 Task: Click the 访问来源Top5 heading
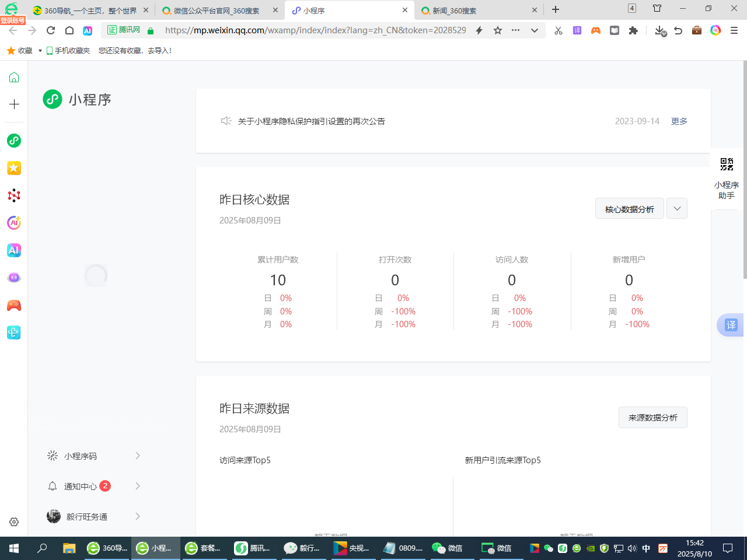(245, 460)
